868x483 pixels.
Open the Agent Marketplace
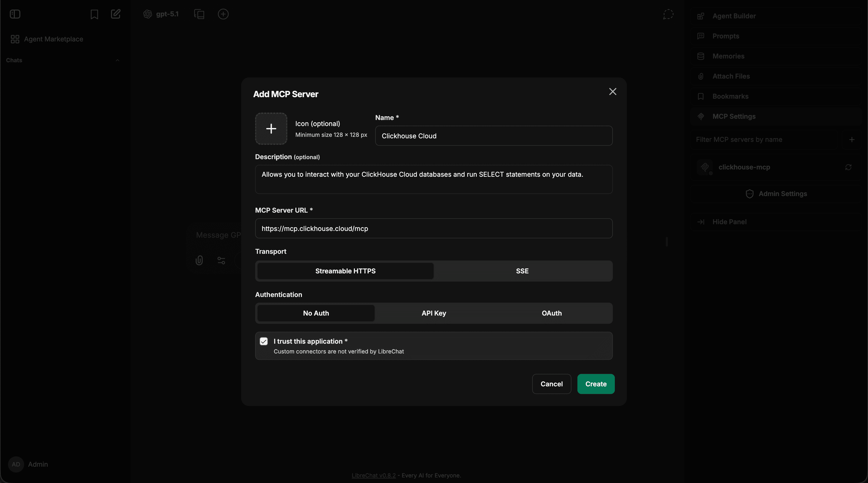pyautogui.click(x=53, y=39)
